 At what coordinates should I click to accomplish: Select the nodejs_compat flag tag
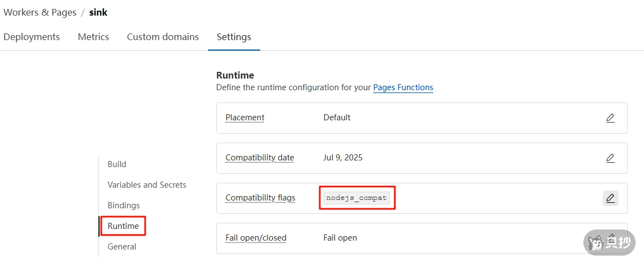[x=357, y=198]
